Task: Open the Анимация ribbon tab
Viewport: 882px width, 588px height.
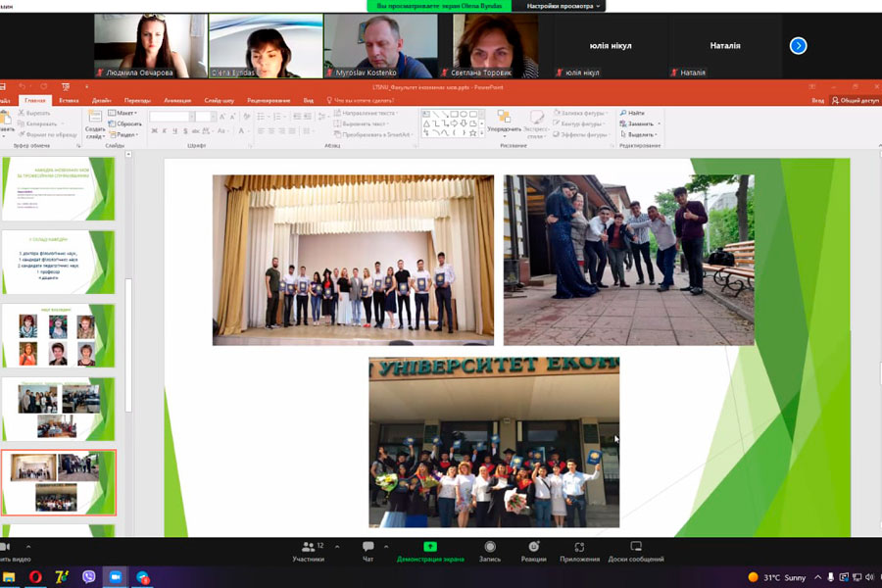Action: coord(177,100)
